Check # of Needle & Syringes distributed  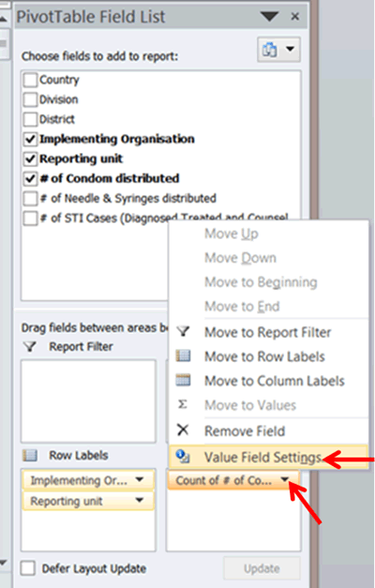30,199
